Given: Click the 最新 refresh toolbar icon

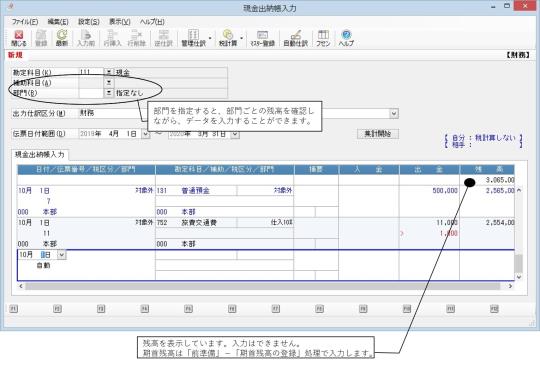Looking at the screenshot, I should click(x=62, y=38).
